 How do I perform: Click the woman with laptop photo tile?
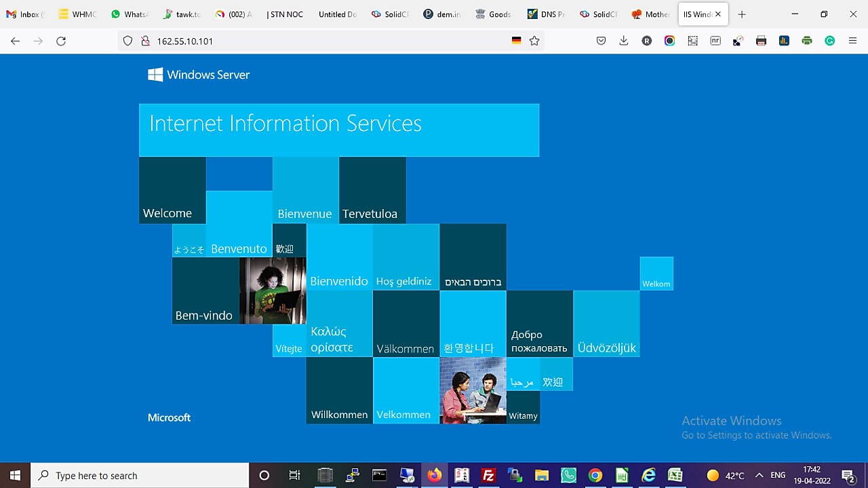point(273,290)
